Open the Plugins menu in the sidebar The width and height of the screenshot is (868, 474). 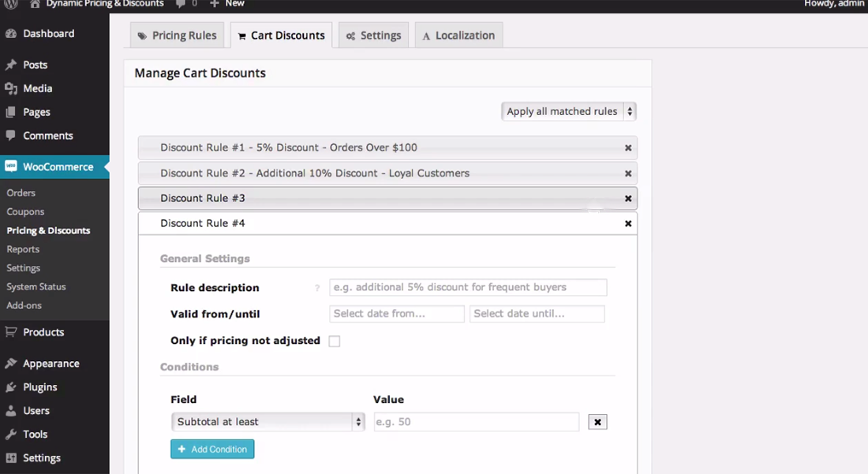(39, 387)
